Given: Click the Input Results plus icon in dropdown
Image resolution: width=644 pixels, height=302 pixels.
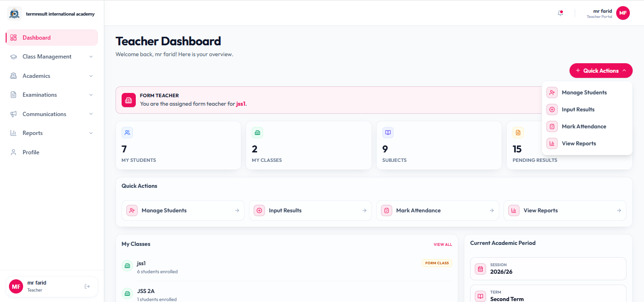Looking at the screenshot, I should click(552, 109).
